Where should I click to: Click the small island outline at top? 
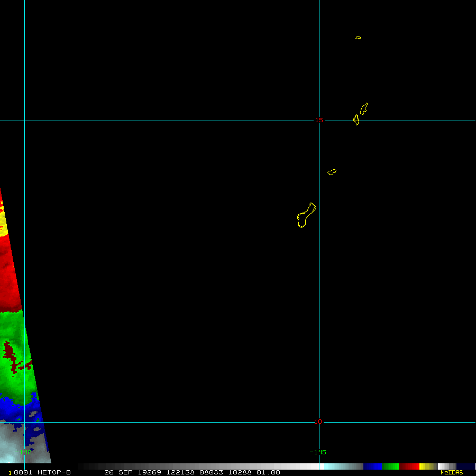[x=358, y=38]
